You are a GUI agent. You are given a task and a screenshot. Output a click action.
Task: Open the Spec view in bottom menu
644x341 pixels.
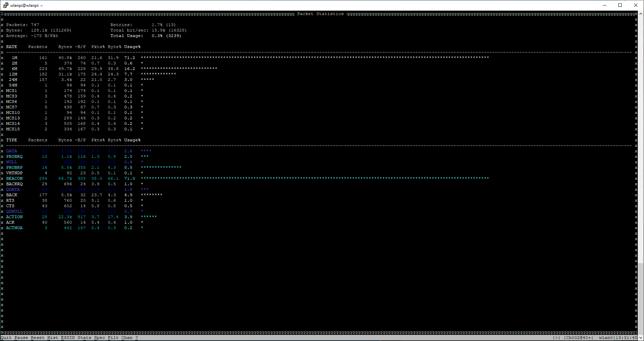[99, 338]
